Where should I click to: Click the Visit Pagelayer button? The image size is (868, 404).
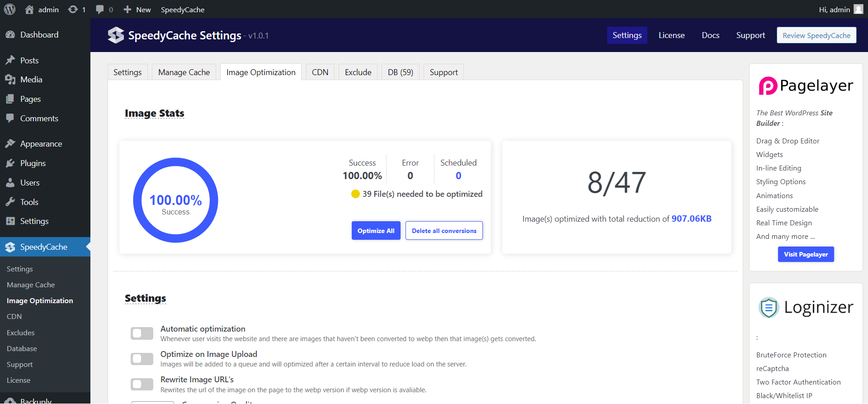[806, 254]
